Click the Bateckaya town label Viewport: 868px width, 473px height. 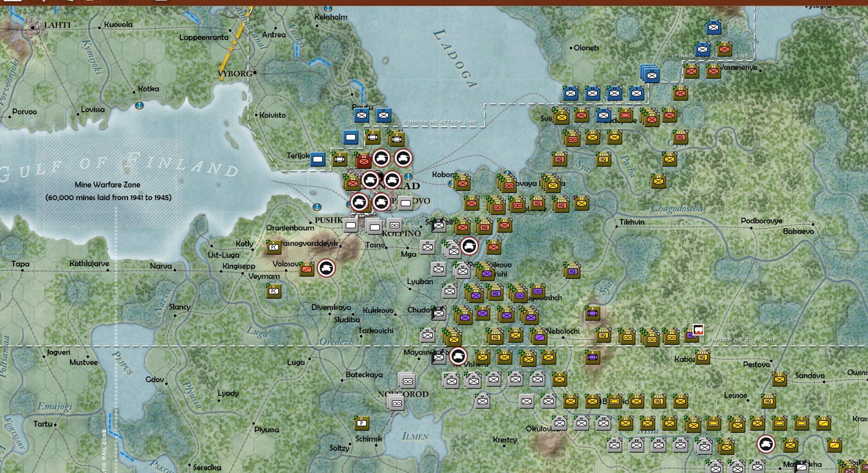click(x=364, y=375)
